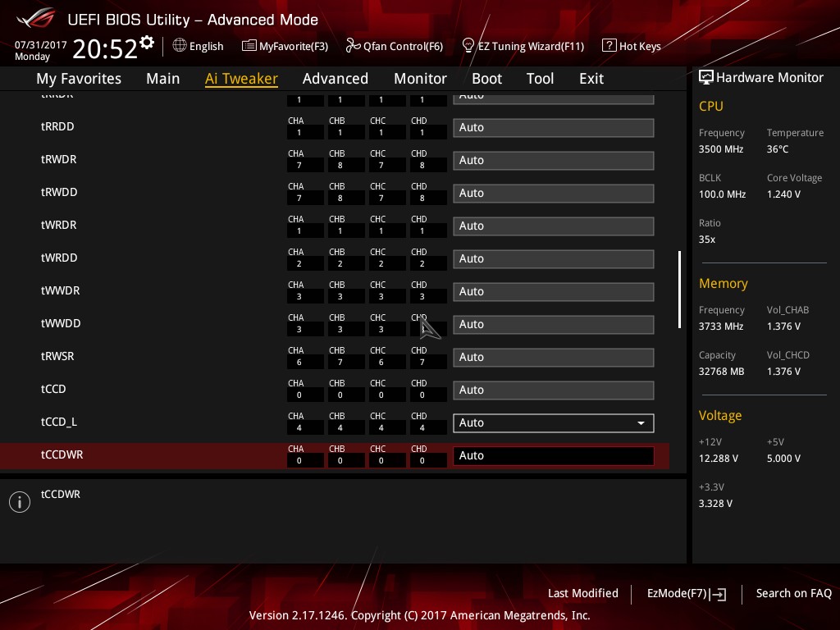Click the Hot Keys question mark icon

pyautogui.click(x=609, y=46)
